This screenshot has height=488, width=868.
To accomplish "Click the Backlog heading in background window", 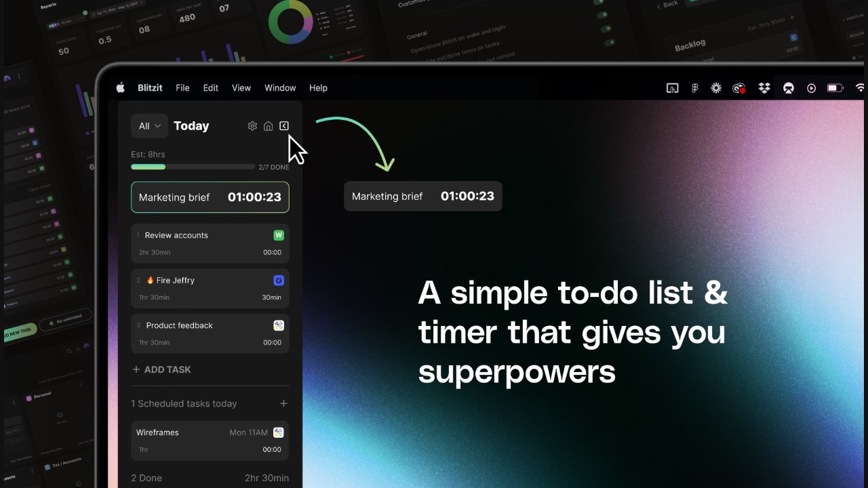I will 690,45.
